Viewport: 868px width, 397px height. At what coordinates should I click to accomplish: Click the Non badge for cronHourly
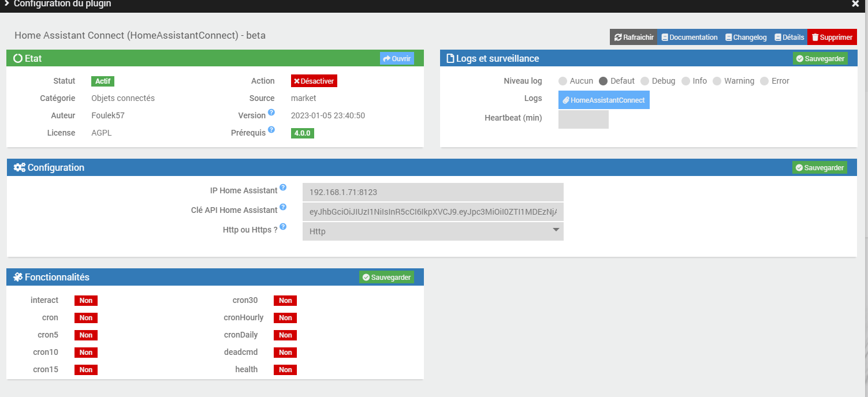click(x=285, y=317)
